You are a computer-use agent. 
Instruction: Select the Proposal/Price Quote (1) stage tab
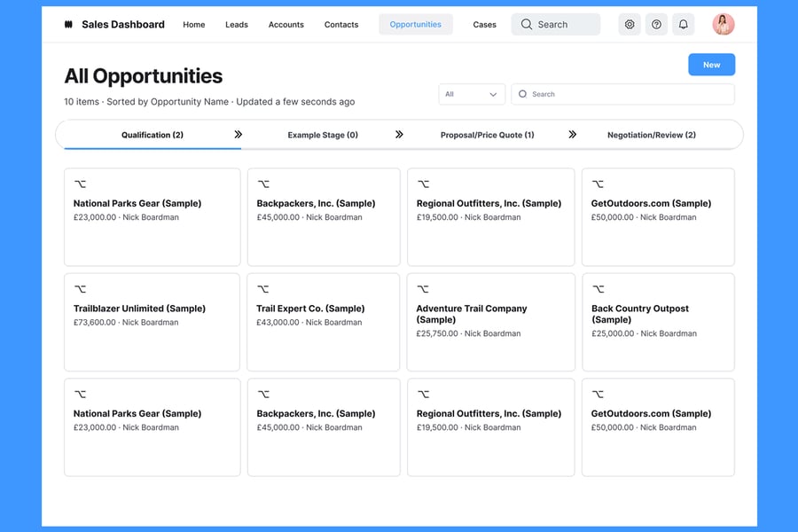487,135
